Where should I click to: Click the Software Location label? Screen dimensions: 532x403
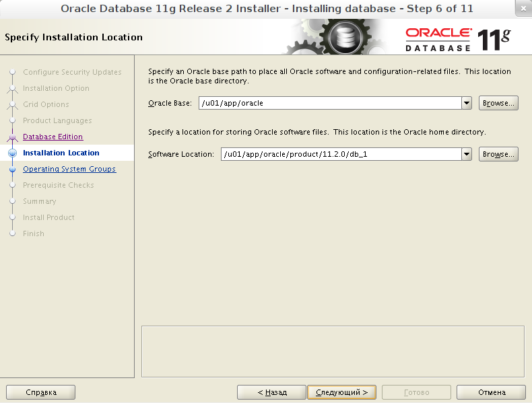[181, 154]
